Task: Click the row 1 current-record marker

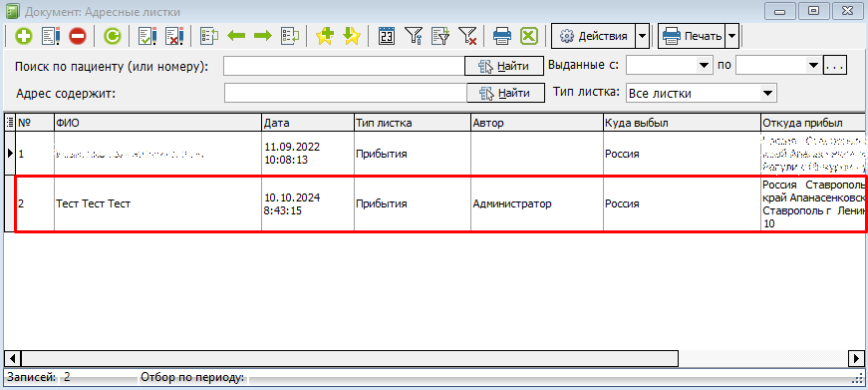Action: click(10, 154)
